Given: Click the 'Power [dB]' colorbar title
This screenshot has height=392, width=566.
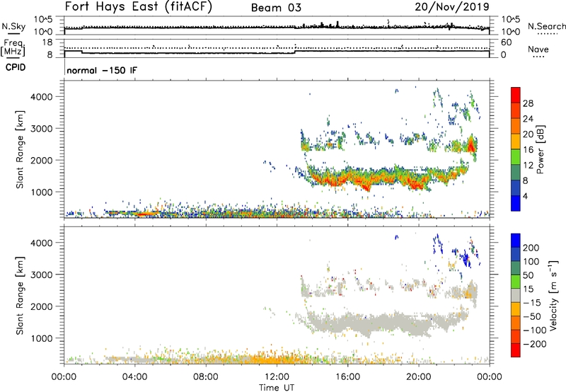Looking at the screenshot, I should [541, 149].
